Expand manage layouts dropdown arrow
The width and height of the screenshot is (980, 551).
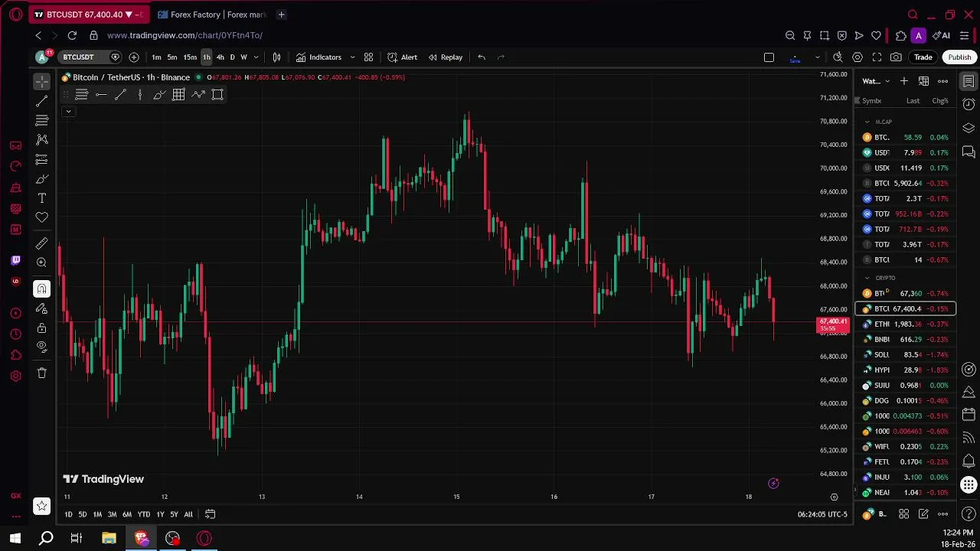pyautogui.click(x=817, y=57)
